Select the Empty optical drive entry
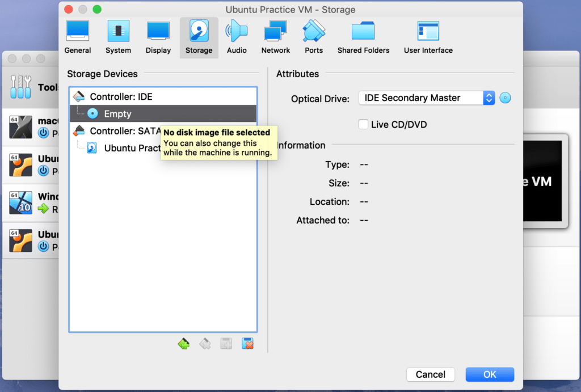This screenshot has width=581, height=392. 163,114
